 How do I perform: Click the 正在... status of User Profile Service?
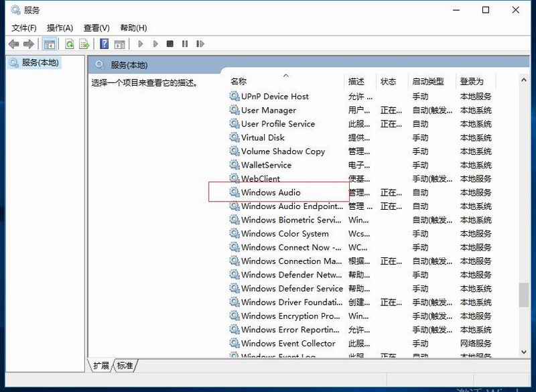(x=391, y=124)
